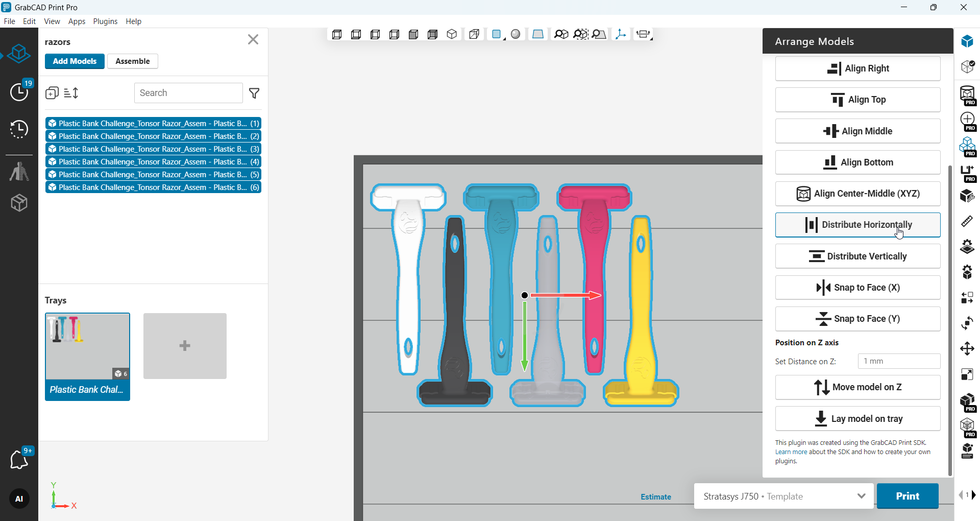Select the rotate model tool
The width and height of the screenshot is (980, 521).
(x=967, y=323)
